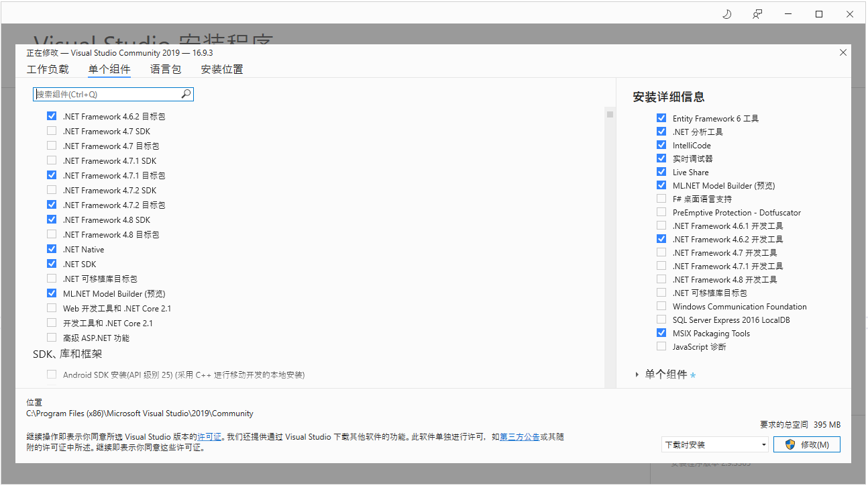Click the 修改(M) button

(807, 444)
